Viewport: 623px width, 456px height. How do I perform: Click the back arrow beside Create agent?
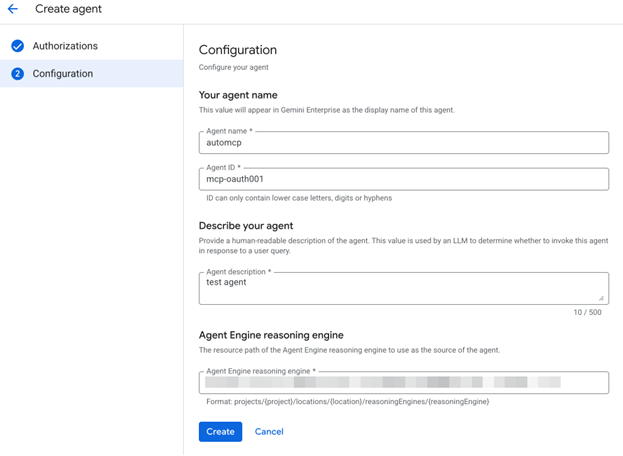click(13, 9)
